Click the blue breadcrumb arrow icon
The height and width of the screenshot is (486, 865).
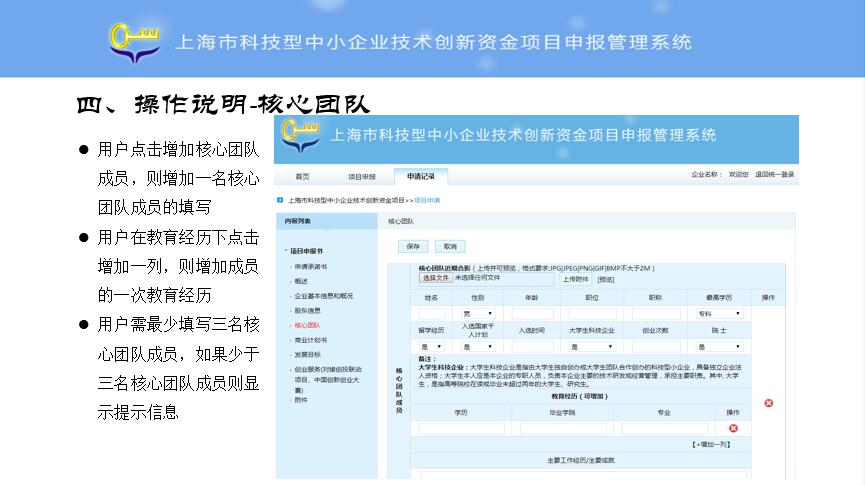pyautogui.click(x=280, y=200)
